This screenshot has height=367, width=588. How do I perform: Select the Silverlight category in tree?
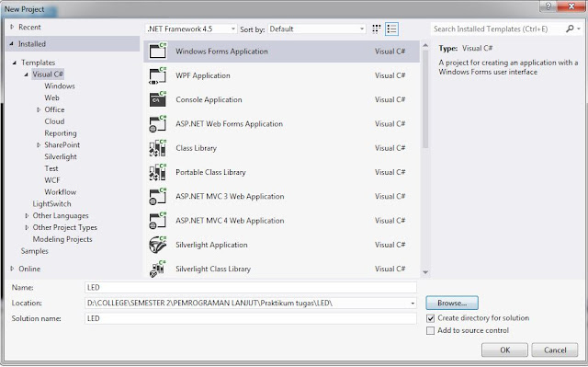coord(61,156)
